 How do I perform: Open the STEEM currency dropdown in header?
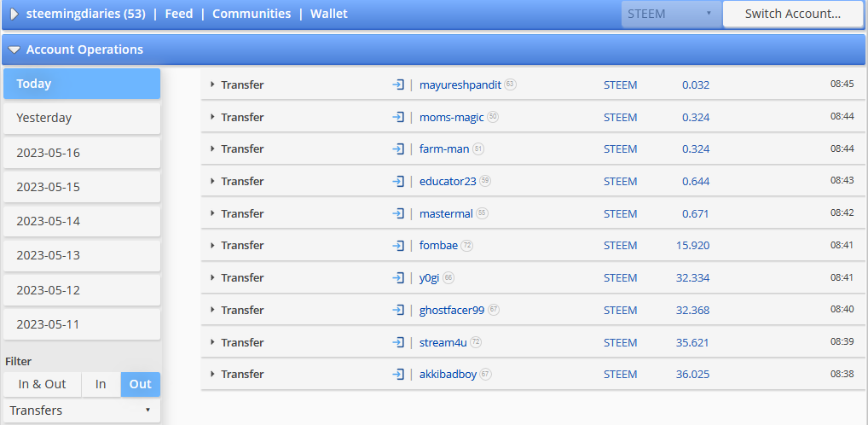(671, 14)
